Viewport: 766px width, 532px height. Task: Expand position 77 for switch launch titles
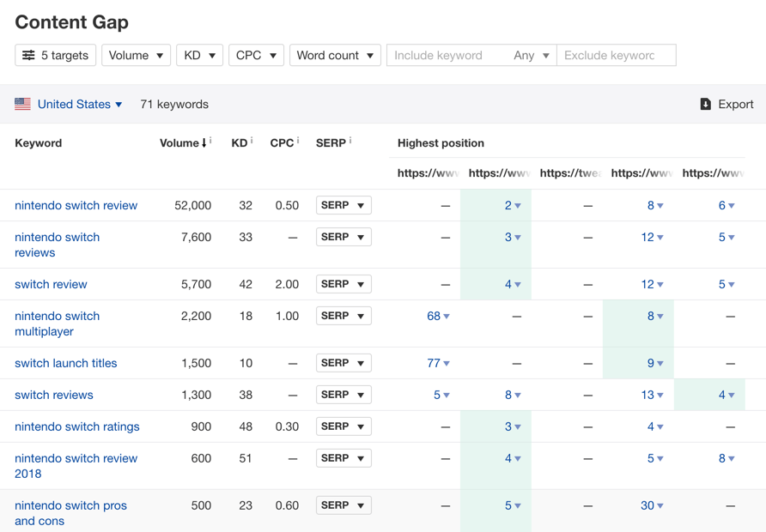pyautogui.click(x=438, y=363)
